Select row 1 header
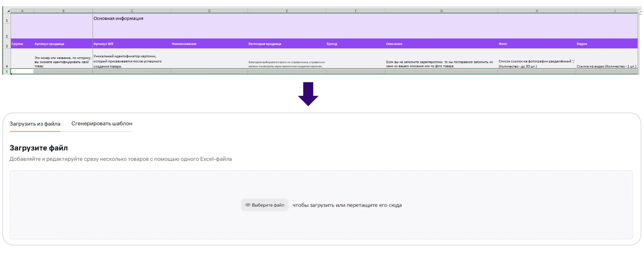The width and height of the screenshot is (644, 258). pos(7,20)
